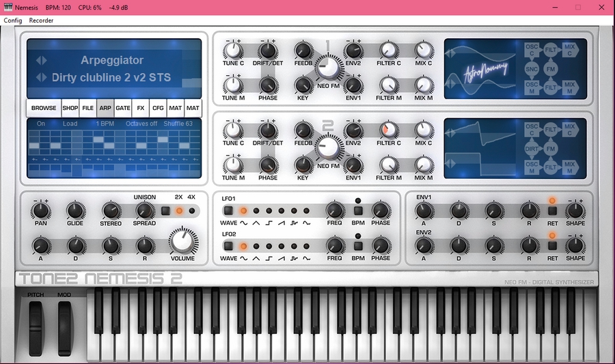Go to next category with right arrow beside Arpeggiator
This screenshot has height=364, width=615.
tap(44, 60)
